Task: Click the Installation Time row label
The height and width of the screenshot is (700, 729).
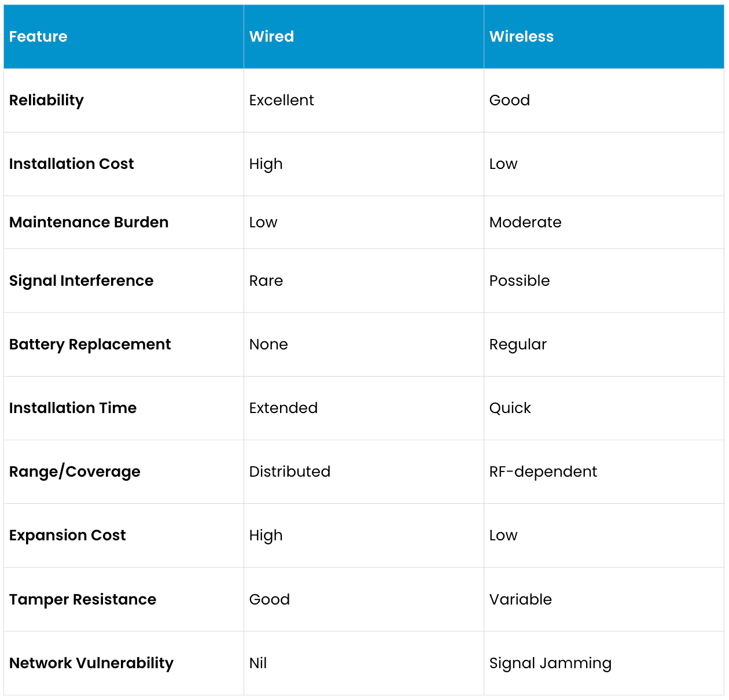Action: [73, 408]
